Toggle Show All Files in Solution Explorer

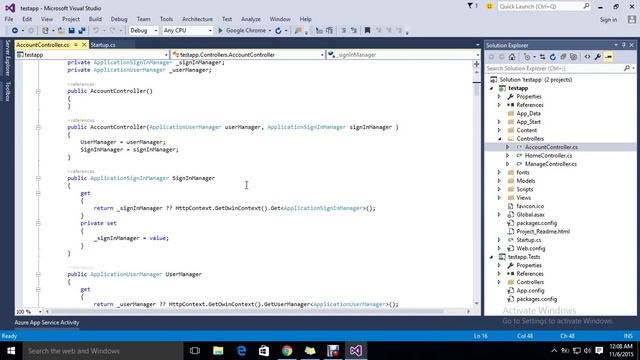click(573, 57)
